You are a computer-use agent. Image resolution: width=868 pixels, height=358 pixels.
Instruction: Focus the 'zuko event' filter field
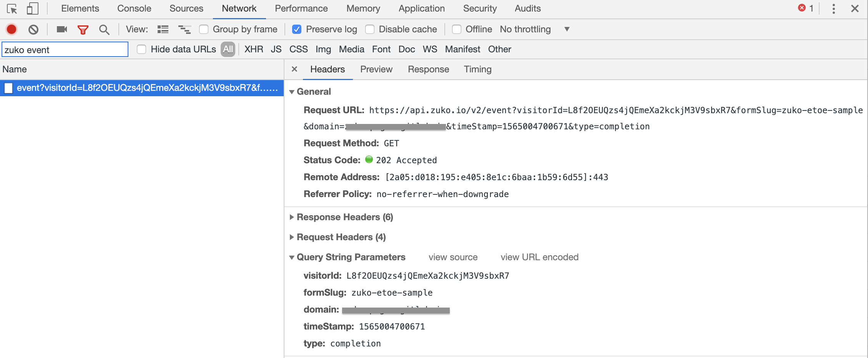click(x=65, y=50)
